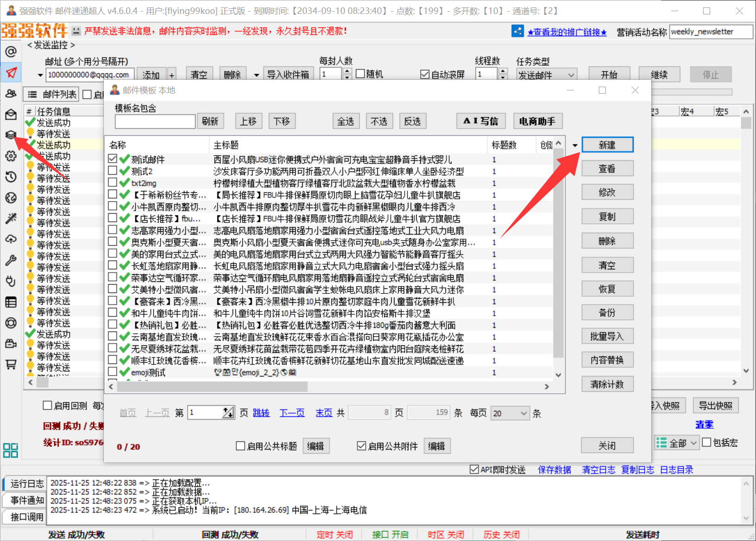This screenshot has height=541, width=756.
Task: Open the paper plane send monitor icon
Action: [11, 72]
